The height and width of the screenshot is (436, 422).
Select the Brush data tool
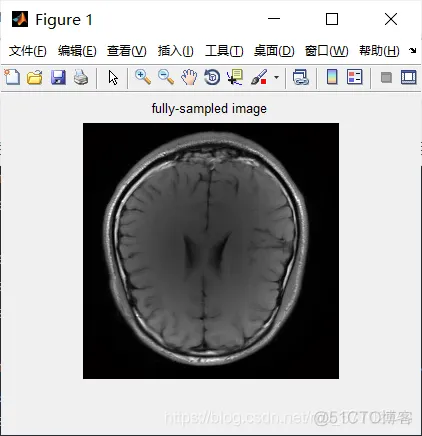point(259,77)
